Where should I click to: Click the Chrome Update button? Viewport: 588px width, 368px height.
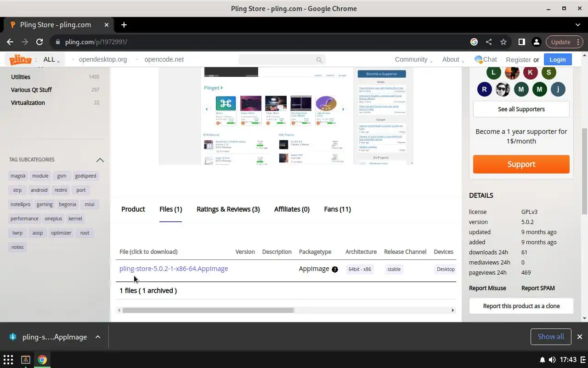click(565, 42)
